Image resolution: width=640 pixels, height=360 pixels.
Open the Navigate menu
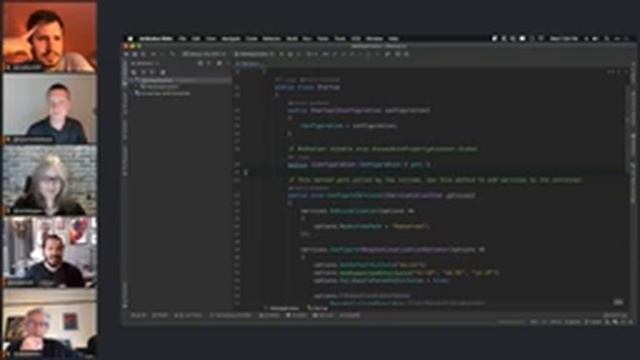[x=231, y=38]
